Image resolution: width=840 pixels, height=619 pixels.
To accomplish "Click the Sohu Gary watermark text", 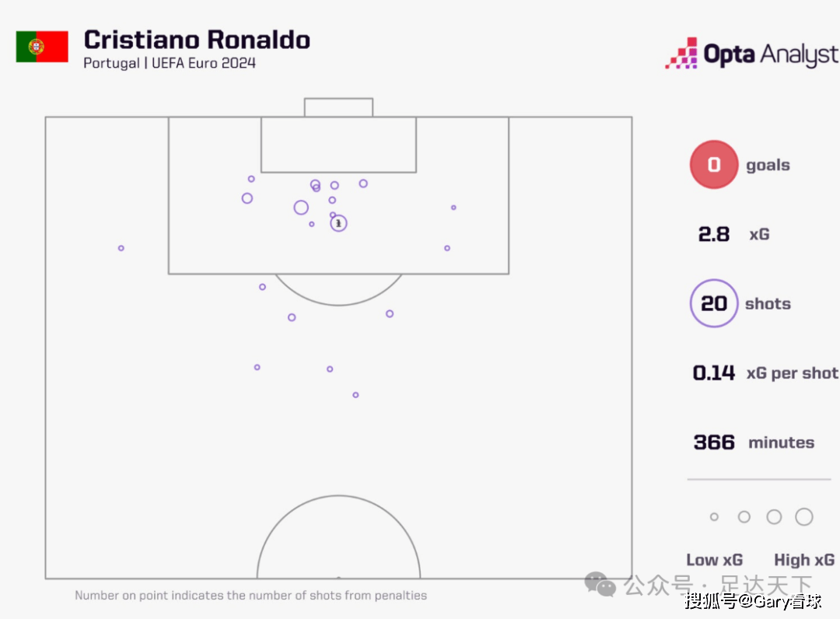I will coord(753,601).
